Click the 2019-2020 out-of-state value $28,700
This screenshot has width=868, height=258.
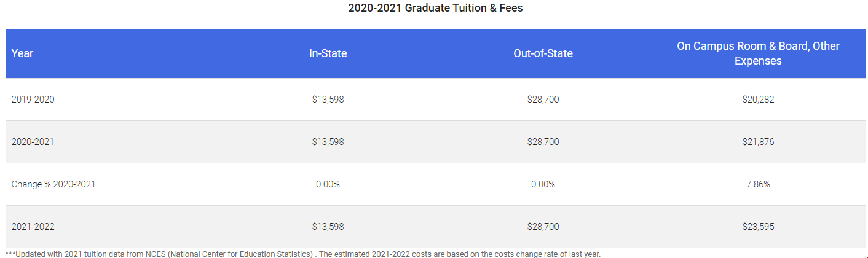coord(543,99)
